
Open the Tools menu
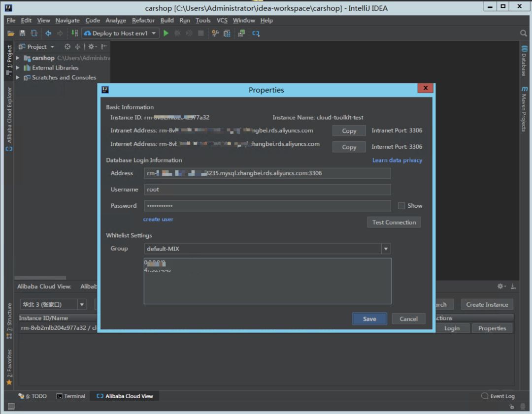(203, 20)
